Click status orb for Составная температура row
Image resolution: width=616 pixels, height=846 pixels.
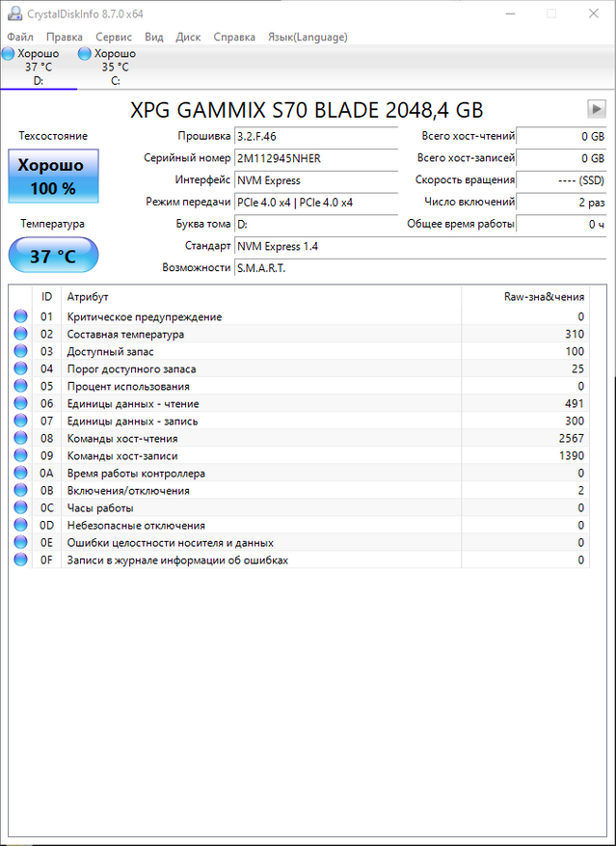coord(20,334)
